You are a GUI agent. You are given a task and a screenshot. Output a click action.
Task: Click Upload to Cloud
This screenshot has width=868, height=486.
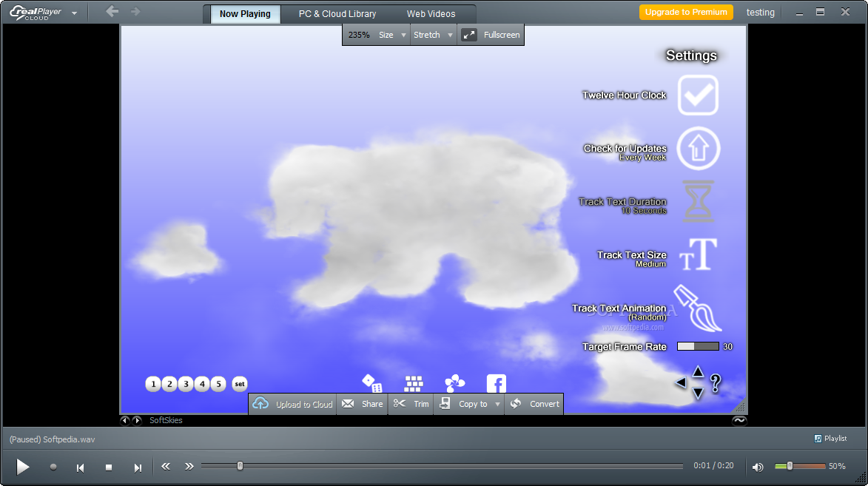point(293,404)
